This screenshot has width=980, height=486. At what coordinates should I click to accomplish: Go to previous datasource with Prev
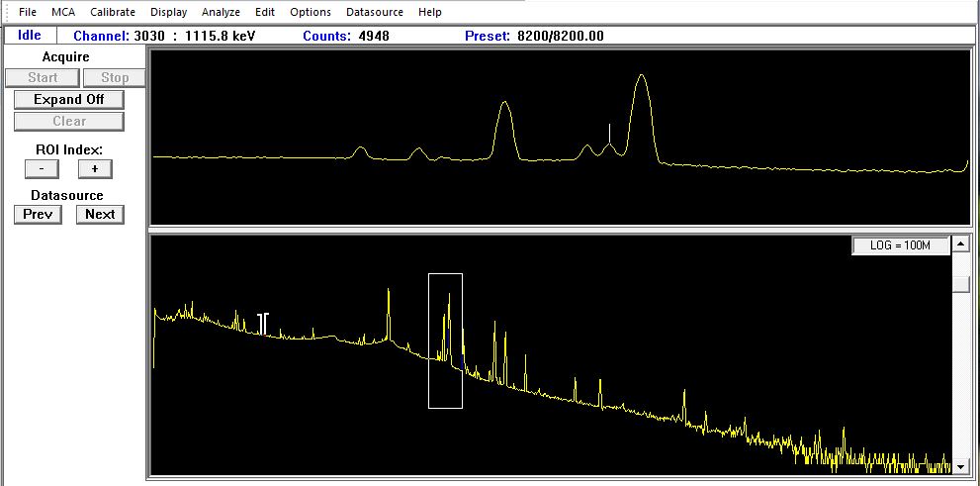pos(38,214)
